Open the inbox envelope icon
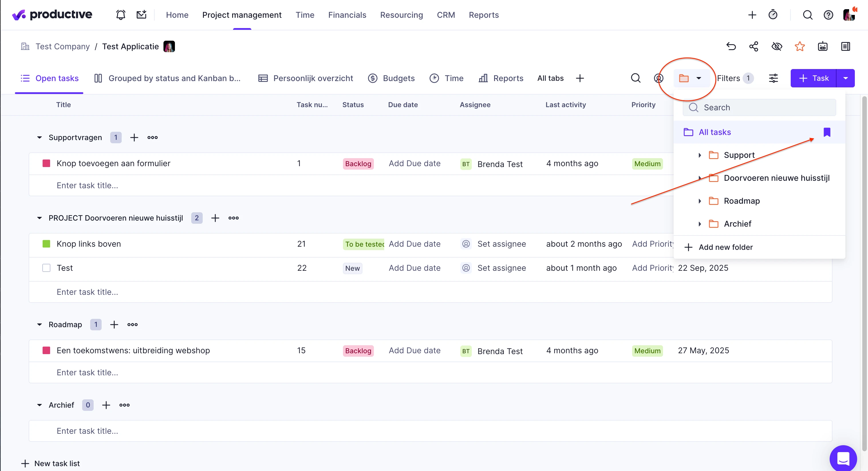Viewport: 868px width, 471px height. coord(141,15)
